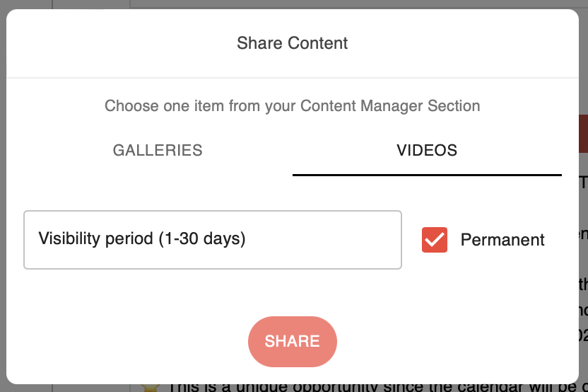Click the star icon below the dialog
Image resolution: width=588 pixels, height=392 pixels.
tap(150, 388)
